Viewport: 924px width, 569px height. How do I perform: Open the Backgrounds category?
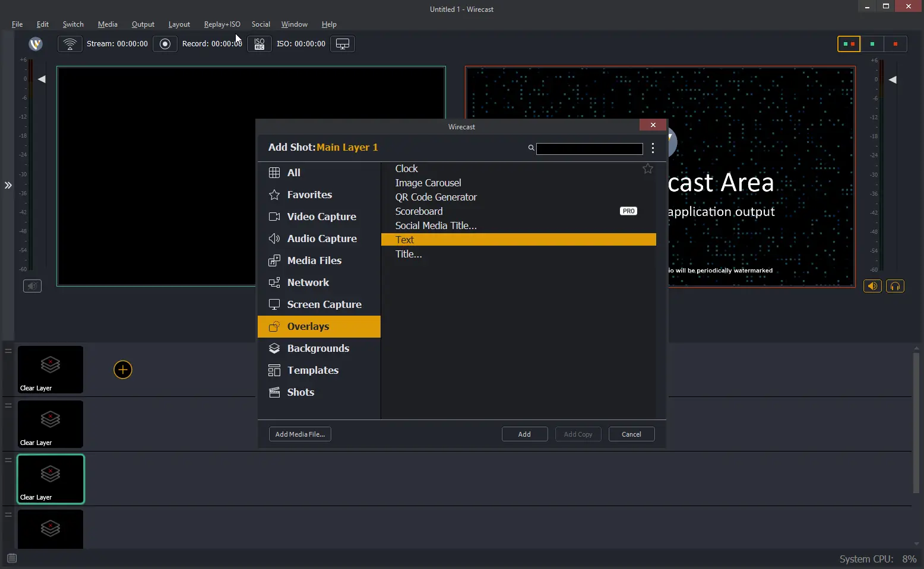[x=319, y=348]
